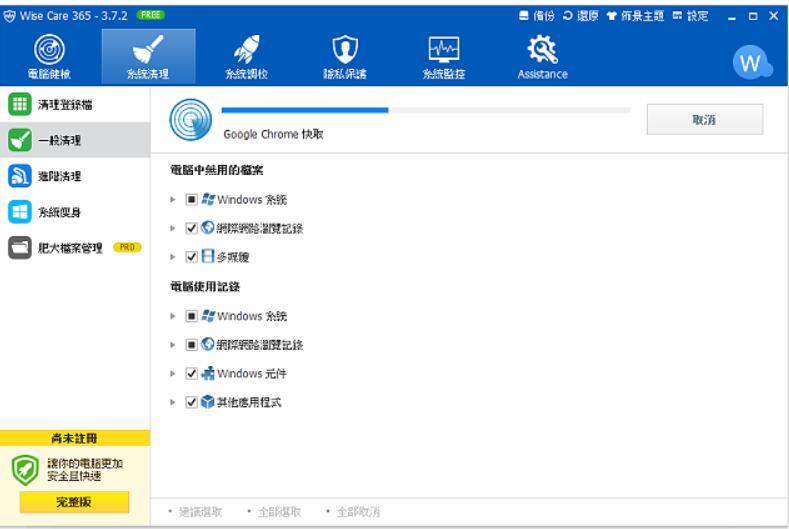The width and height of the screenshot is (789, 529).
Task: Open 設定 settings in title bar
Action: coord(690,16)
